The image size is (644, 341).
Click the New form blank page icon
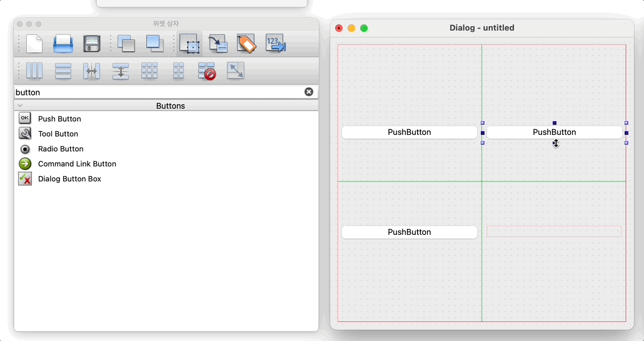[x=34, y=44]
